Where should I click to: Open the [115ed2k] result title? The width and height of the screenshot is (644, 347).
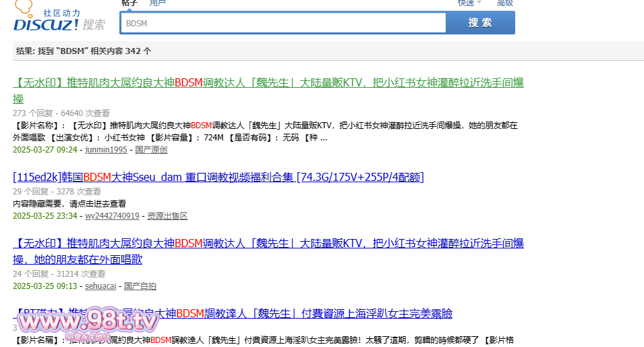point(218,177)
